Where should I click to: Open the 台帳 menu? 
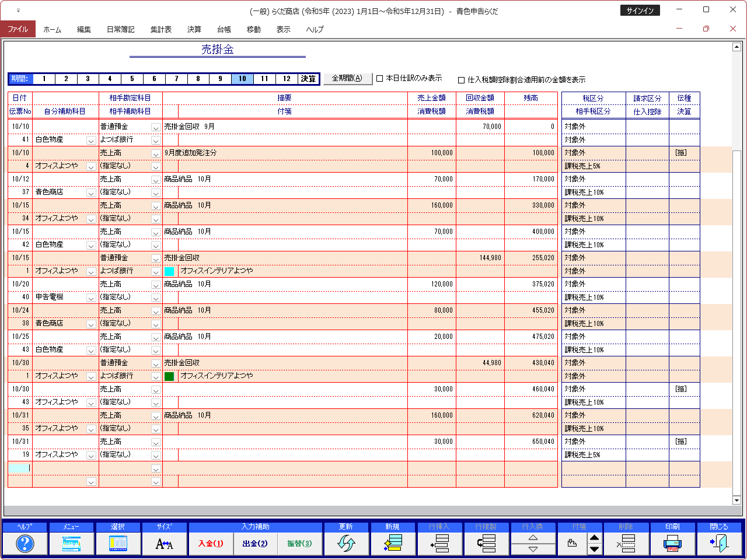coord(224,29)
